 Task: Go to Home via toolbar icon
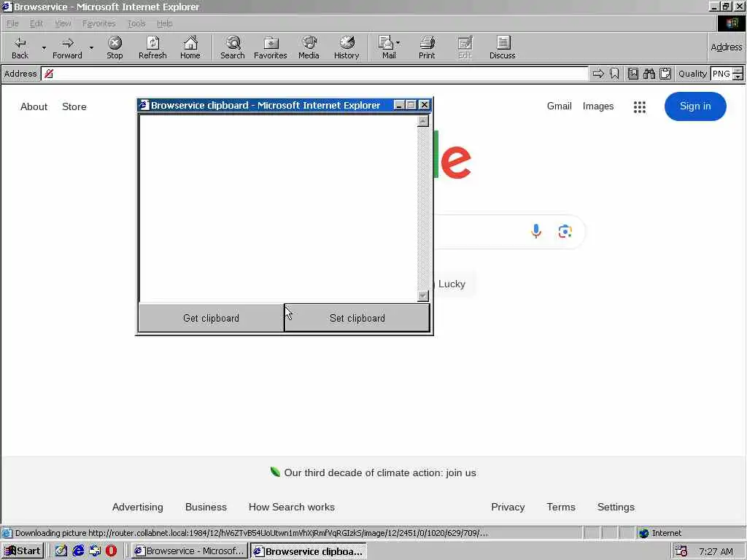point(190,47)
